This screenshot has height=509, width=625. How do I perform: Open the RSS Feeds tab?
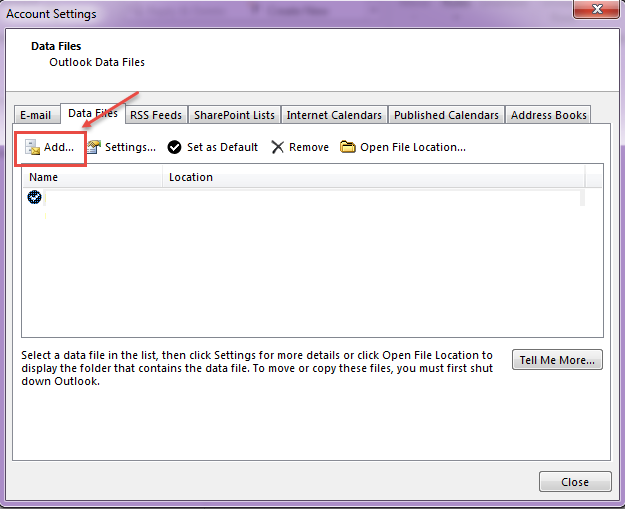tap(156, 115)
